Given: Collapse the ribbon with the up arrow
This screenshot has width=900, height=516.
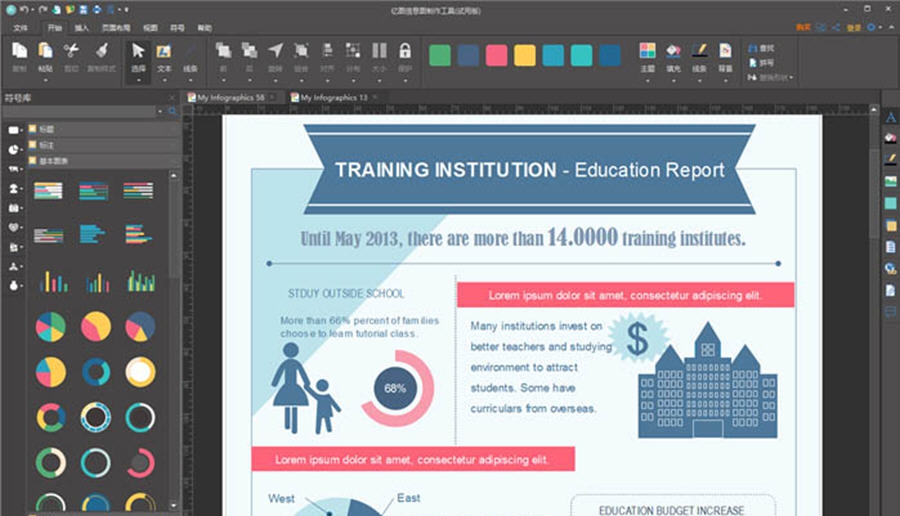Looking at the screenshot, I should (x=891, y=28).
